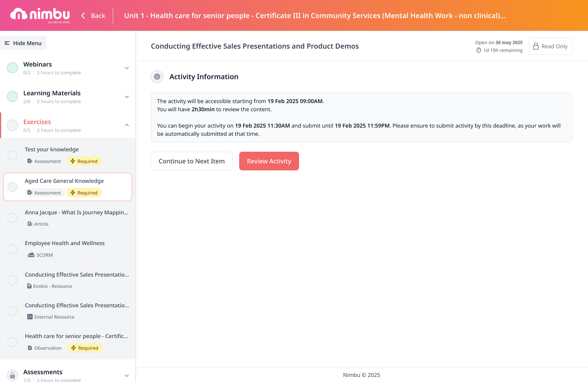Click the Read Only button
588x382 pixels.
coord(550,46)
